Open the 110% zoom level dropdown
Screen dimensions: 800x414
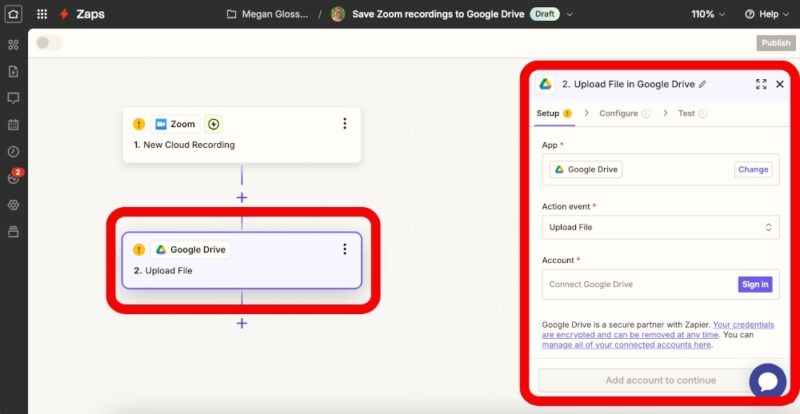point(708,14)
